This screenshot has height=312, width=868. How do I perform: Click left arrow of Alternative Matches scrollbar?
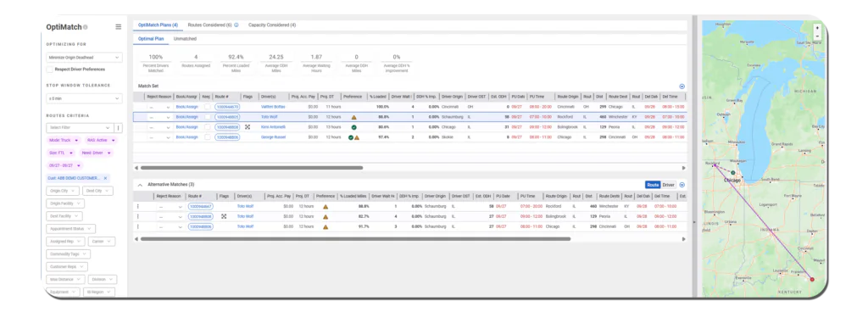136,239
